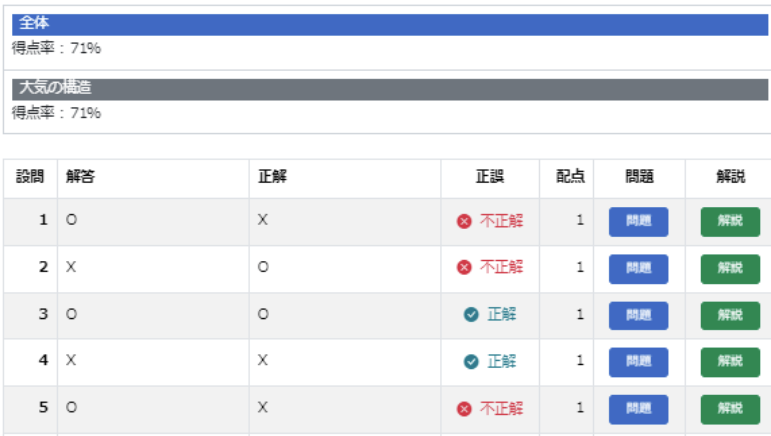Click the teal checkmark icon in row 4

point(471,361)
